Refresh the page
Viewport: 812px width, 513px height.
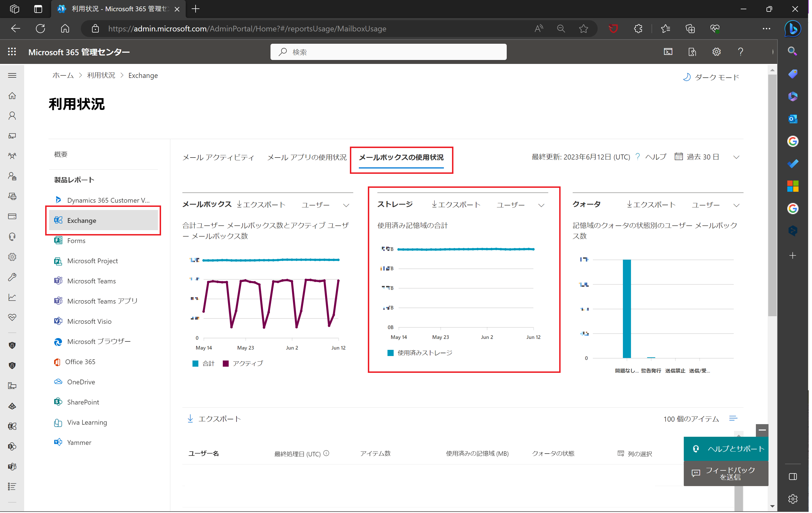click(x=40, y=29)
